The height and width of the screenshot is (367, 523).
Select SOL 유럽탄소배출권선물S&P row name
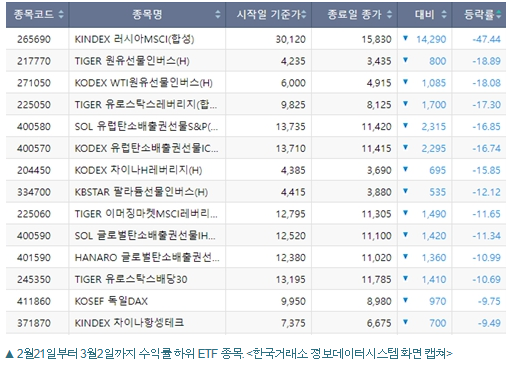(146, 126)
